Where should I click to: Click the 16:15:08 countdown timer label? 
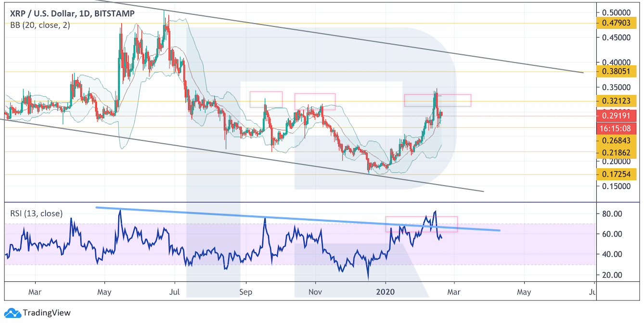click(x=616, y=128)
